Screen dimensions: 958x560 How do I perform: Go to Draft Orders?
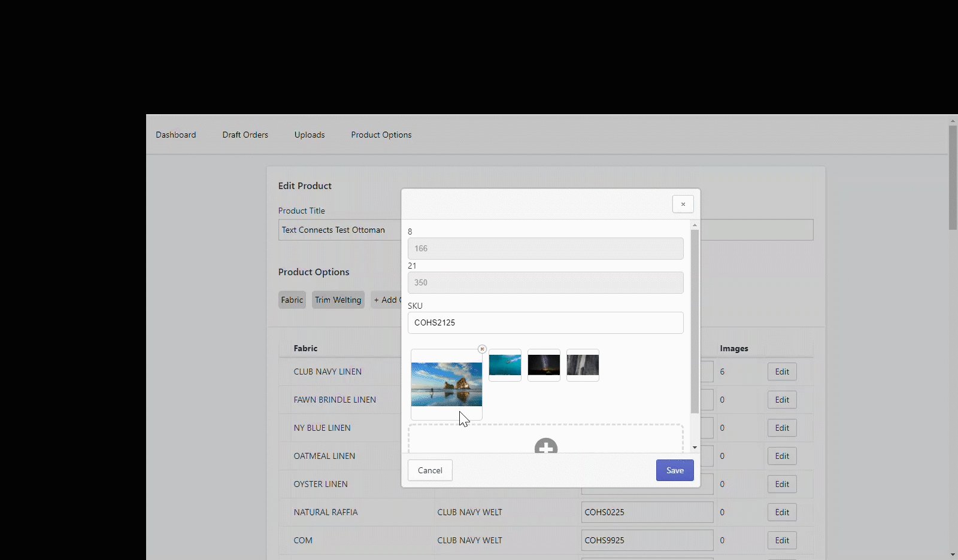click(x=245, y=135)
